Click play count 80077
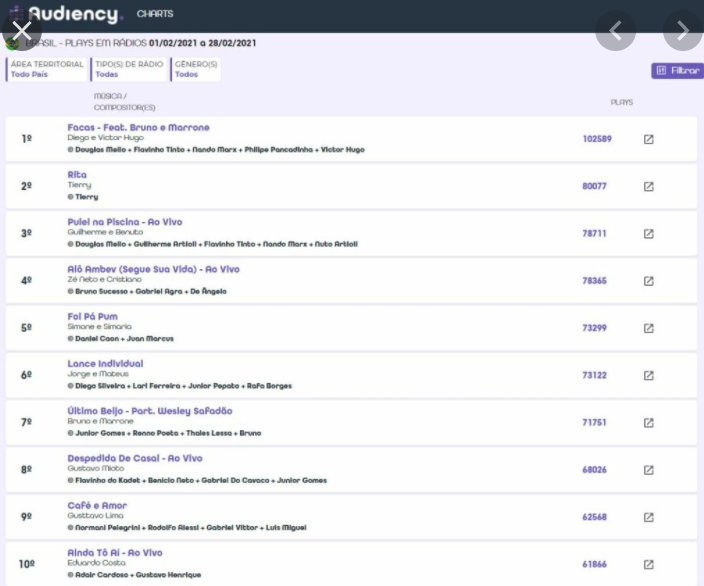The height and width of the screenshot is (586, 704). pos(594,186)
